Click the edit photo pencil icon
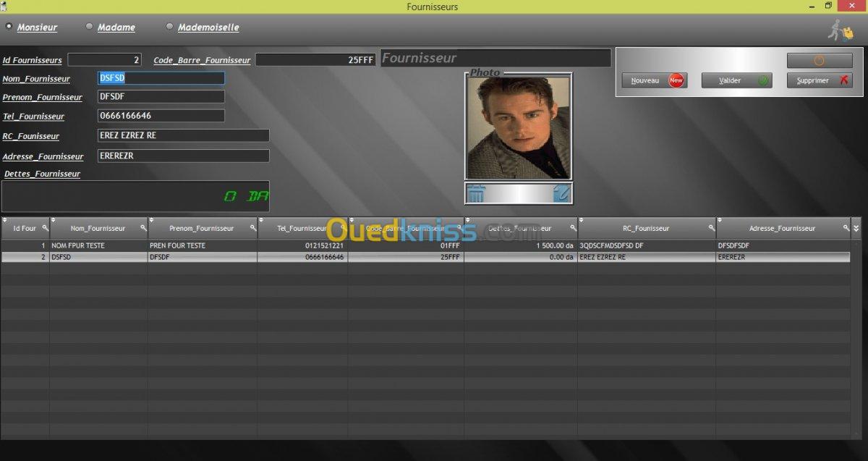This screenshot has width=868, height=461. point(561,193)
